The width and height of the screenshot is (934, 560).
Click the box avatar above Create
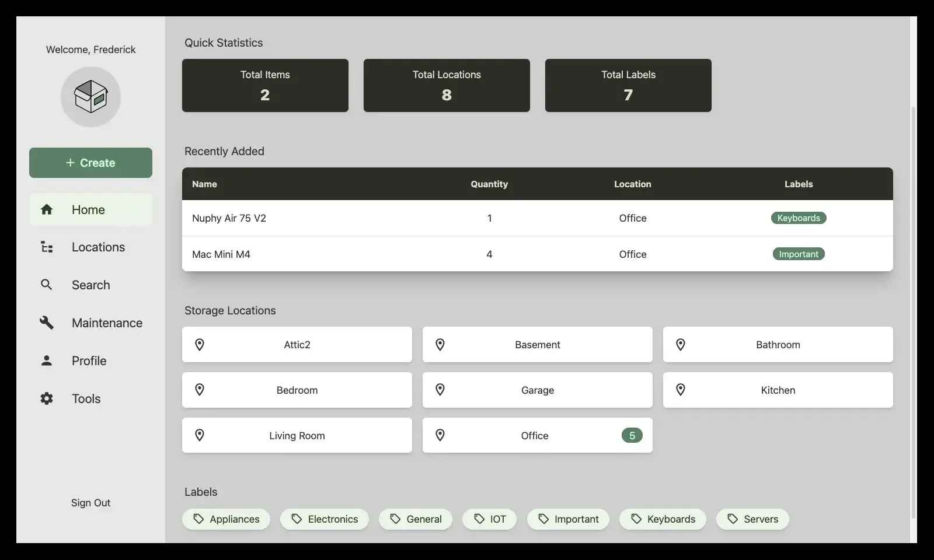tap(90, 97)
